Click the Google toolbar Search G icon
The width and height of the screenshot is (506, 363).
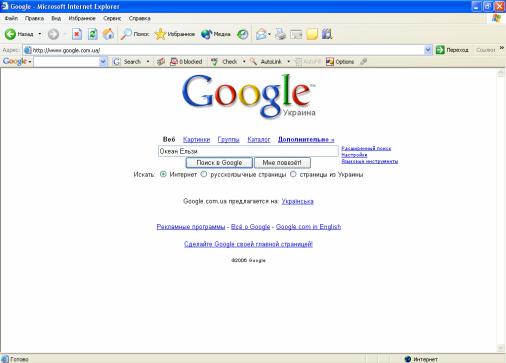116,62
